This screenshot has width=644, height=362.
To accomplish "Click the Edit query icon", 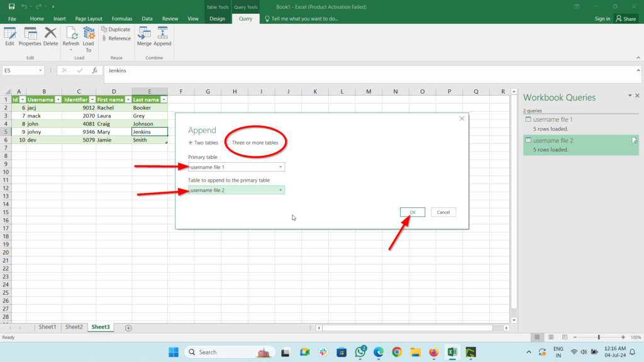I will (x=9, y=36).
